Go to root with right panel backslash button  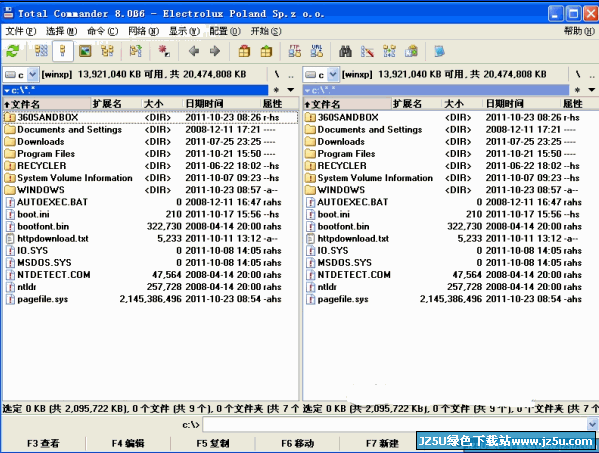click(x=577, y=74)
